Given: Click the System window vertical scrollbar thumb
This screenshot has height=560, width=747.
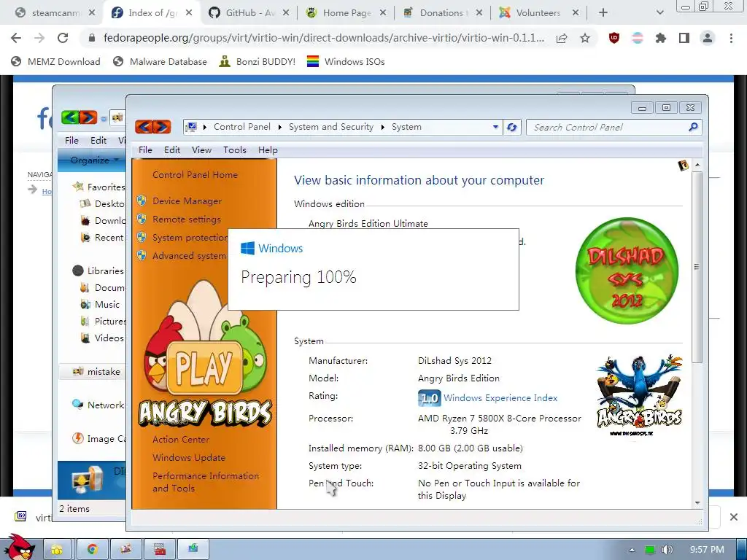Looking at the screenshot, I should click(697, 267).
